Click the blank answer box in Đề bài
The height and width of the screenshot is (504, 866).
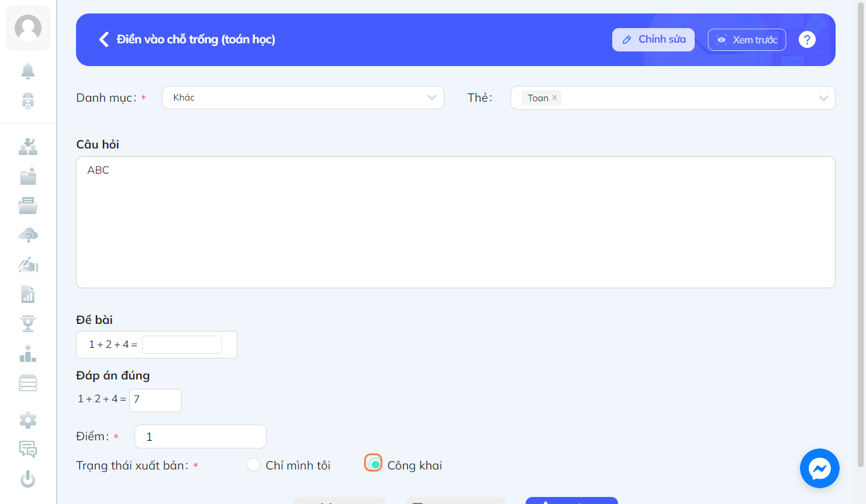182,344
